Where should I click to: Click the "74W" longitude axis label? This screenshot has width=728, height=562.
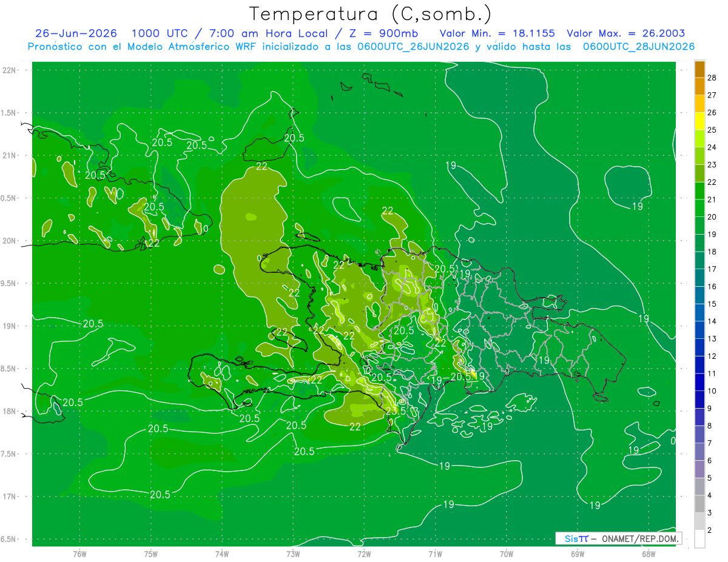[222, 554]
